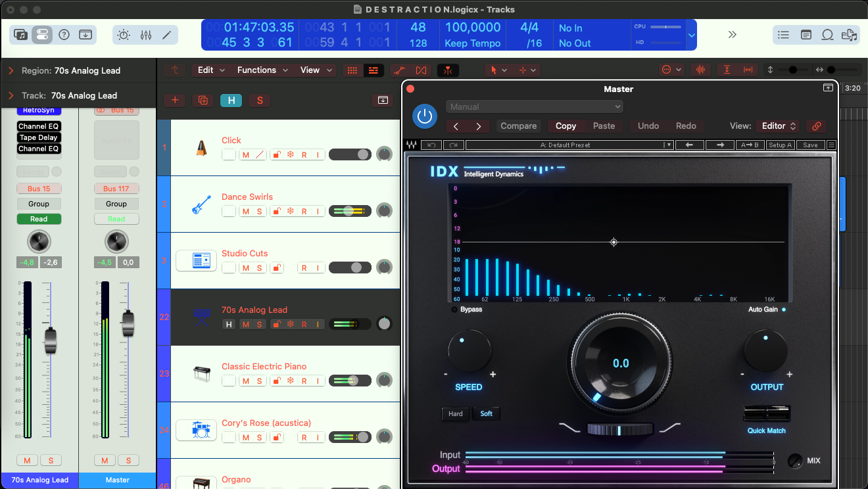The width and height of the screenshot is (868, 489).
Task: Mute the Classic Electric Piano track
Action: (x=246, y=381)
